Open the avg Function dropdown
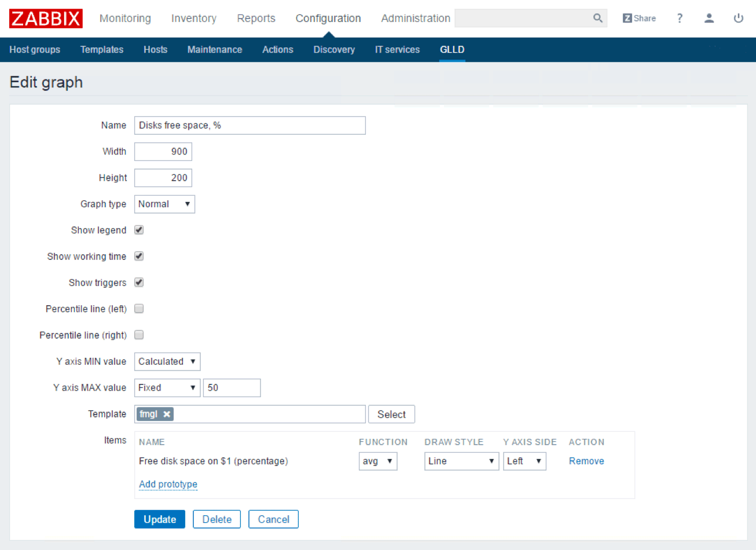 point(378,461)
